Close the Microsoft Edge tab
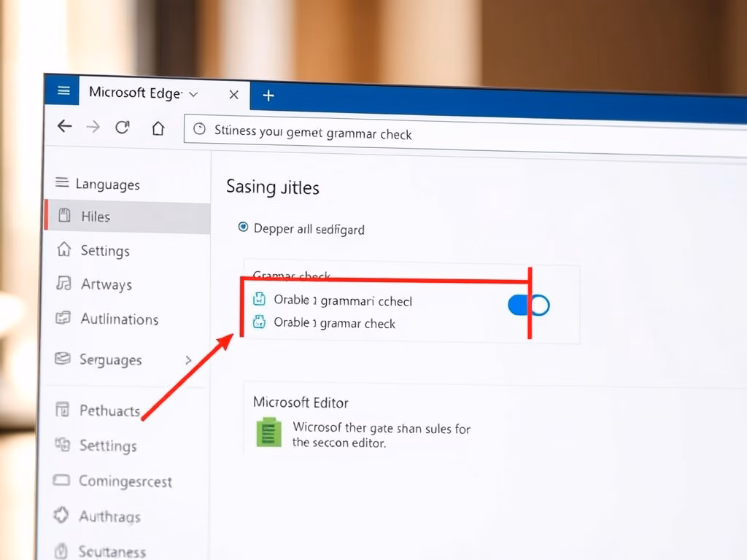Viewport: 747px width, 560px height. 233,95
